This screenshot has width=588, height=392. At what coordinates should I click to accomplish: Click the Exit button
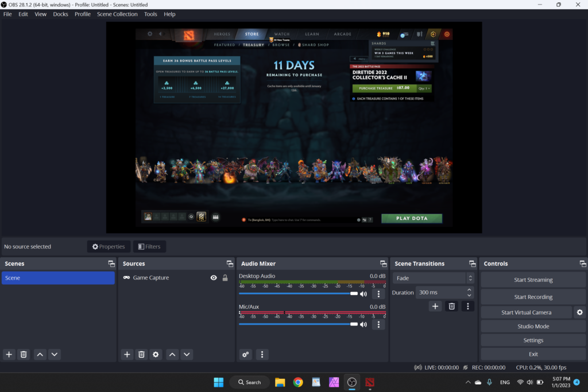click(533, 354)
